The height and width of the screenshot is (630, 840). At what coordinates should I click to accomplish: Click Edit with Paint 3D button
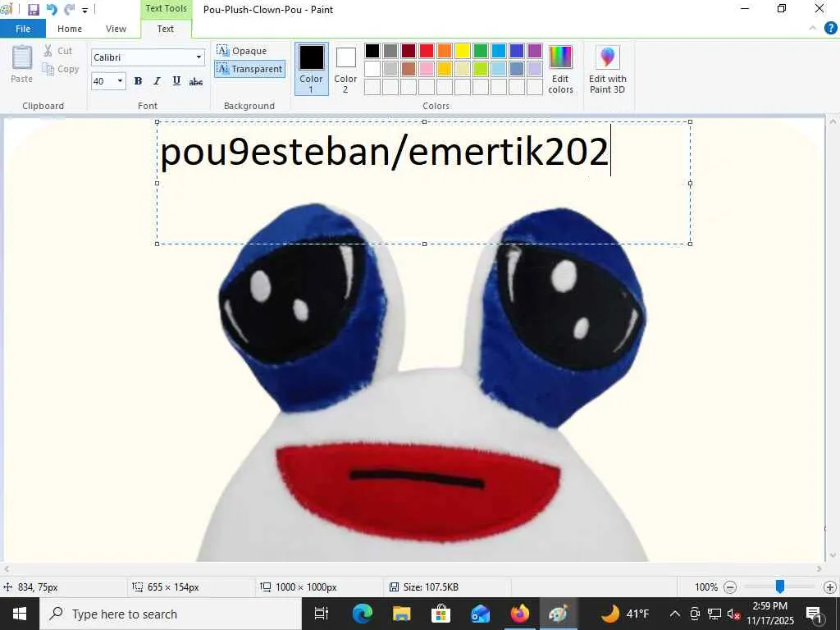(608, 69)
